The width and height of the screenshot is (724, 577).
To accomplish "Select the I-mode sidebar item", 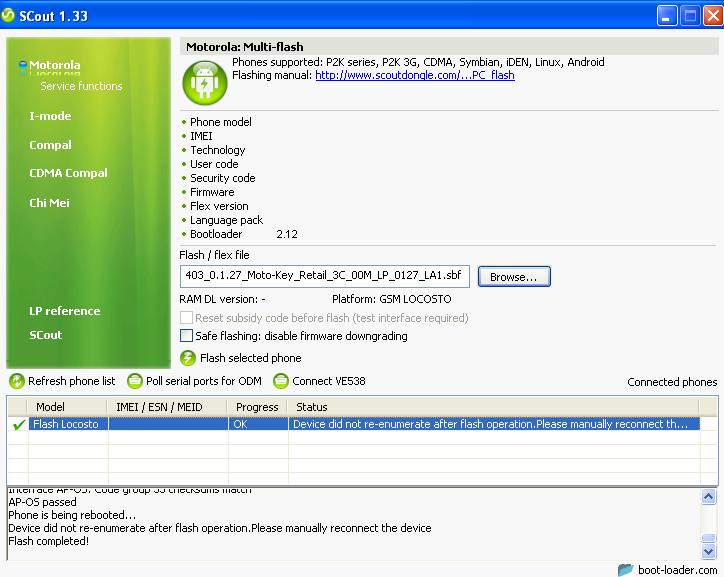I will [x=50, y=116].
